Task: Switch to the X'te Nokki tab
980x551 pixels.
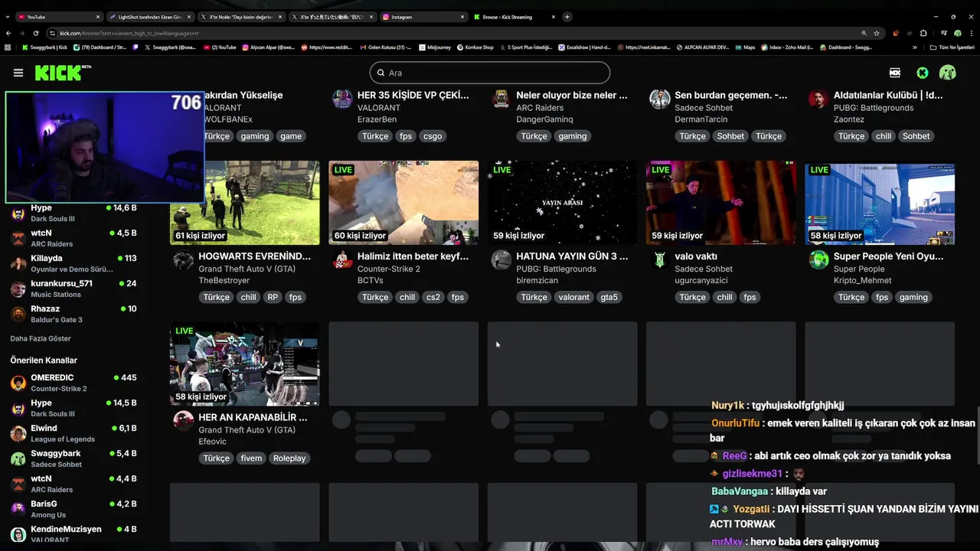Action: pos(241,17)
